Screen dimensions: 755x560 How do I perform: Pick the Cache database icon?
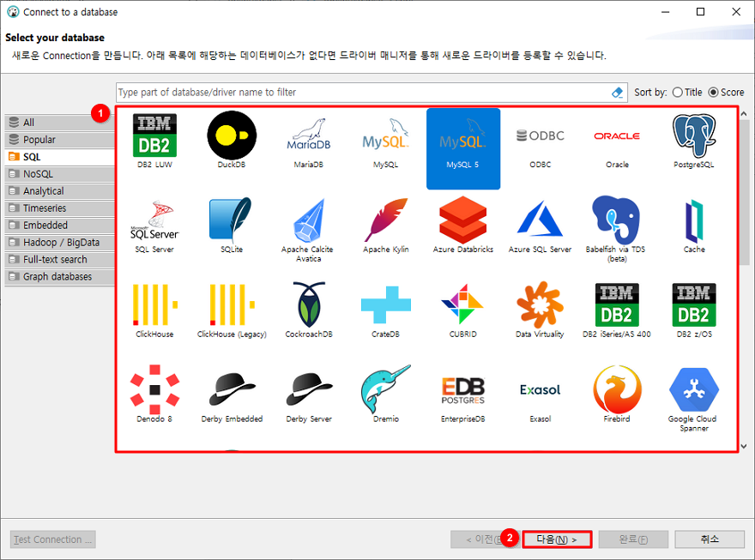694,226
